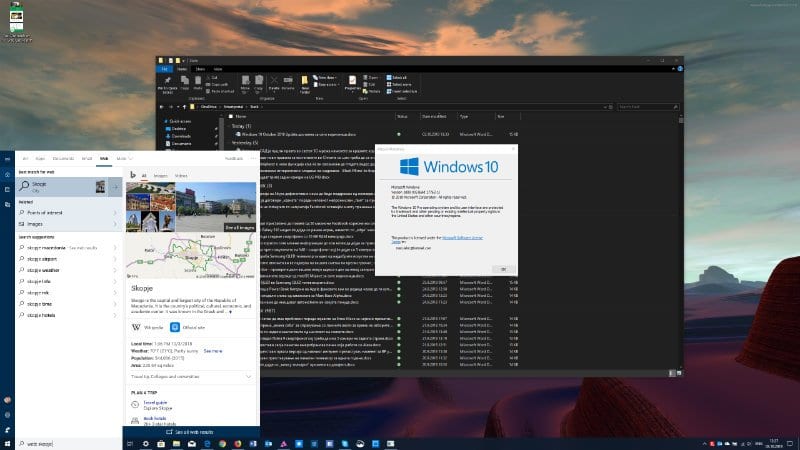Image resolution: width=800 pixels, height=450 pixels.
Task: Go up one folder in Explorer
Action: [184, 107]
